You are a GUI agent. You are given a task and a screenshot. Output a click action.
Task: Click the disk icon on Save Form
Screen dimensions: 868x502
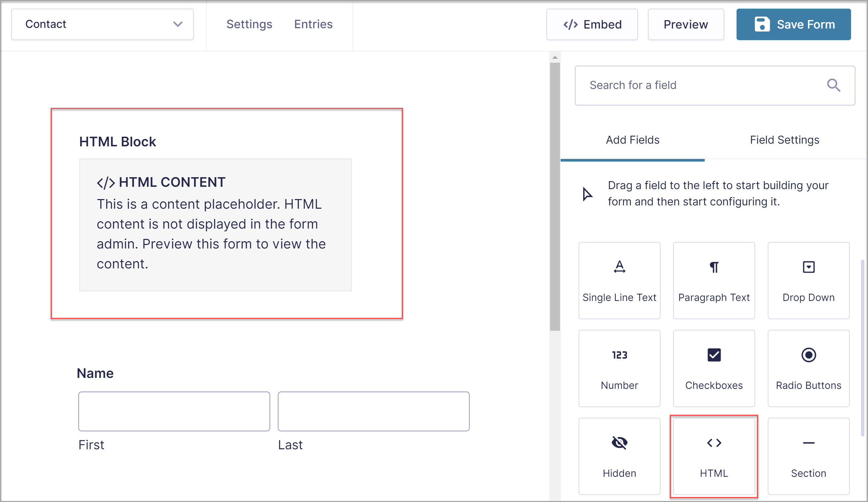pos(762,25)
